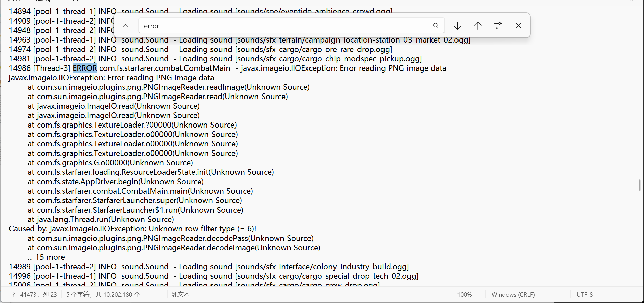Find next match with down arrow
Screen dimensions: 644x303
(x=457, y=26)
